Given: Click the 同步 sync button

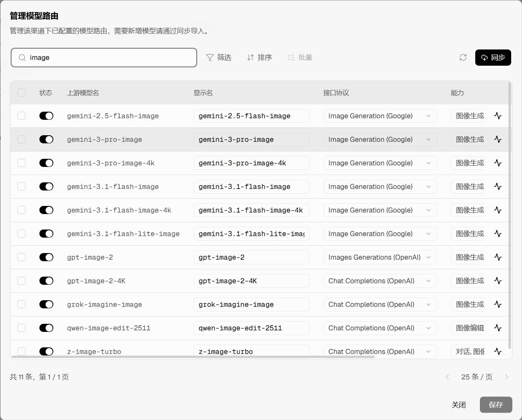Looking at the screenshot, I should tap(493, 58).
